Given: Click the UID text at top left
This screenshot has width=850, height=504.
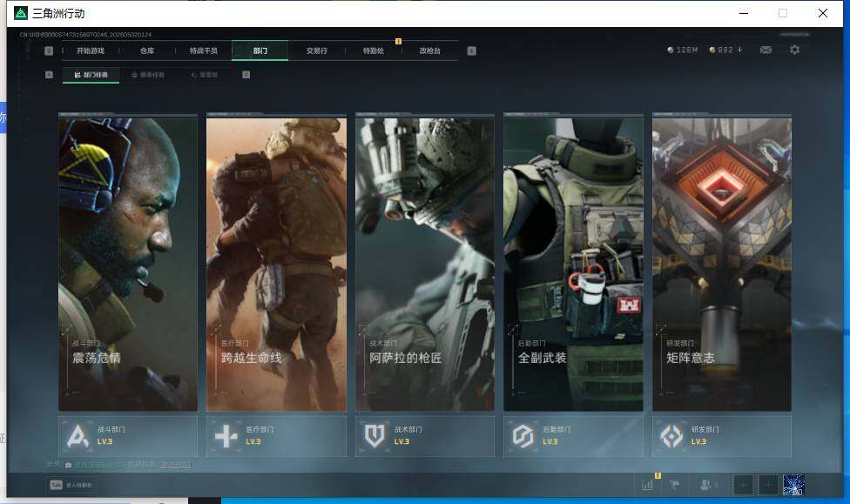Looking at the screenshot, I should click(x=85, y=35).
